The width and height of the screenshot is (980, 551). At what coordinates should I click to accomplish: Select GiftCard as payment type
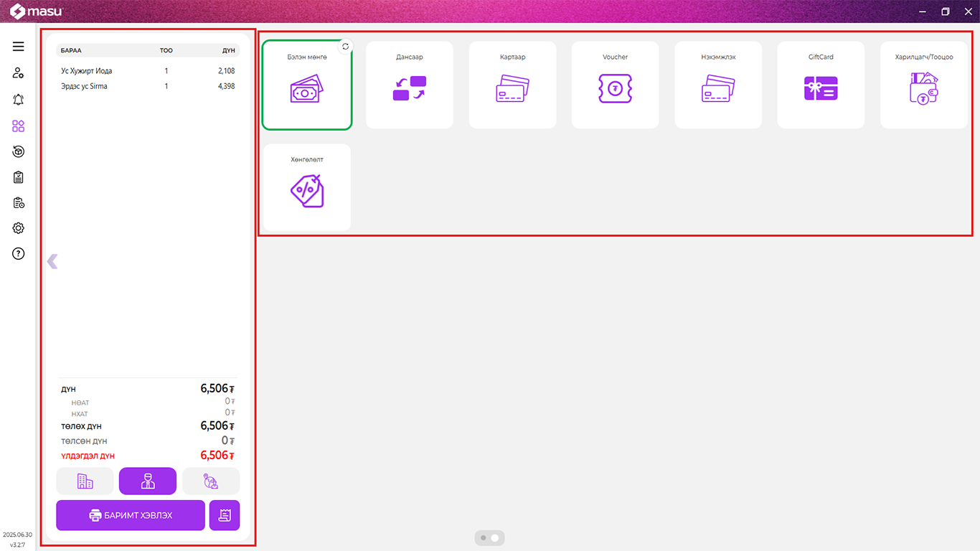[821, 85]
